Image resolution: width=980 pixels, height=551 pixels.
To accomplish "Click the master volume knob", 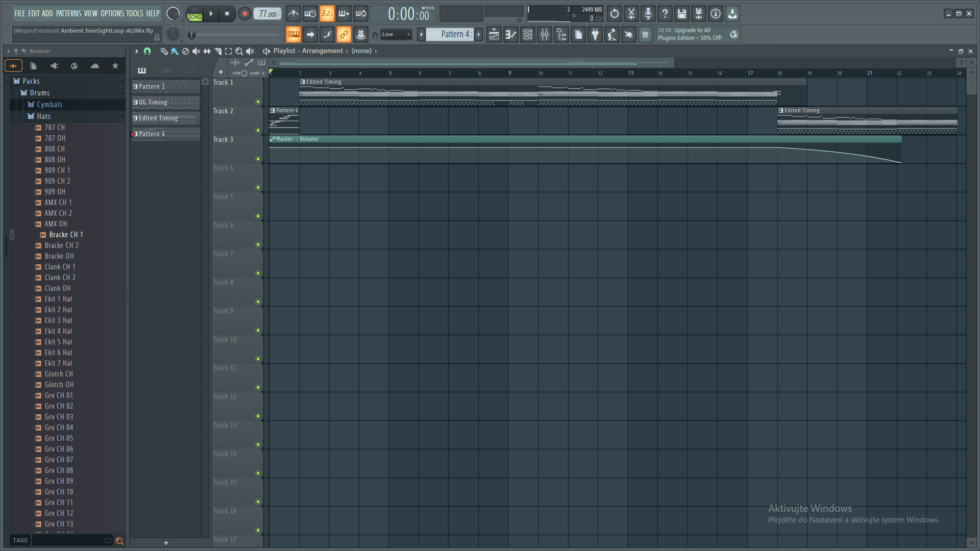I will tap(173, 14).
